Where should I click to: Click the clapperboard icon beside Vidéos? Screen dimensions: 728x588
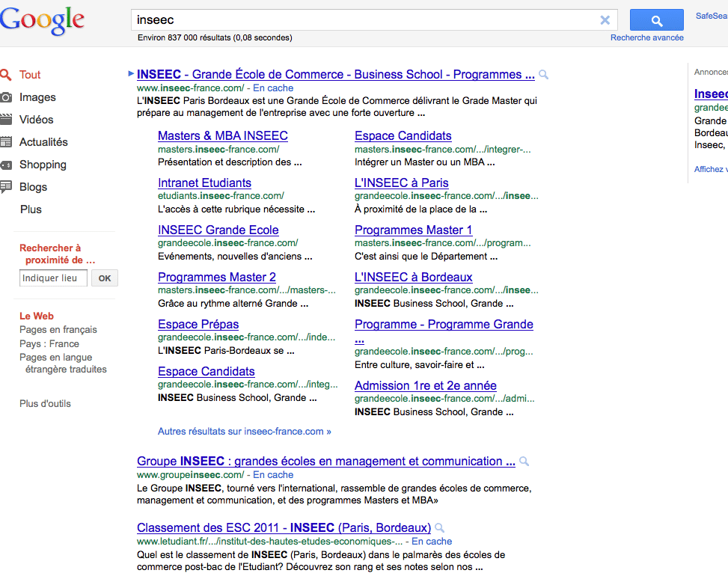[x=6, y=120]
